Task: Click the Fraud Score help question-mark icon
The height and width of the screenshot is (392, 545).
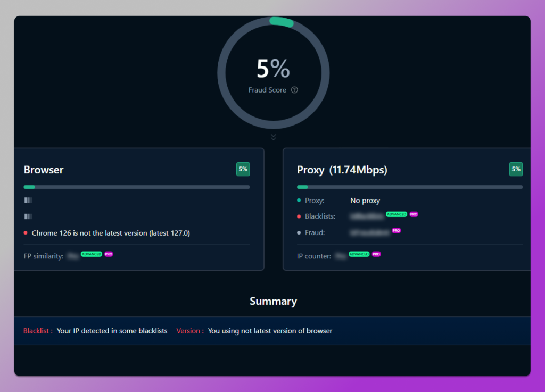Action: (x=294, y=90)
